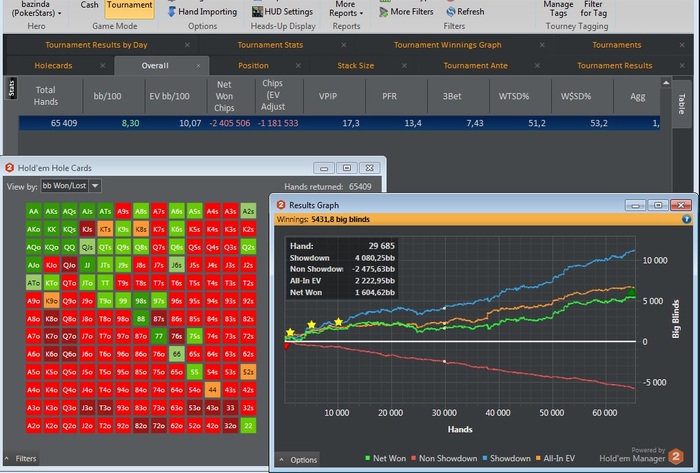Click Filter for Tag button
The image size is (700, 473).
tap(593, 8)
